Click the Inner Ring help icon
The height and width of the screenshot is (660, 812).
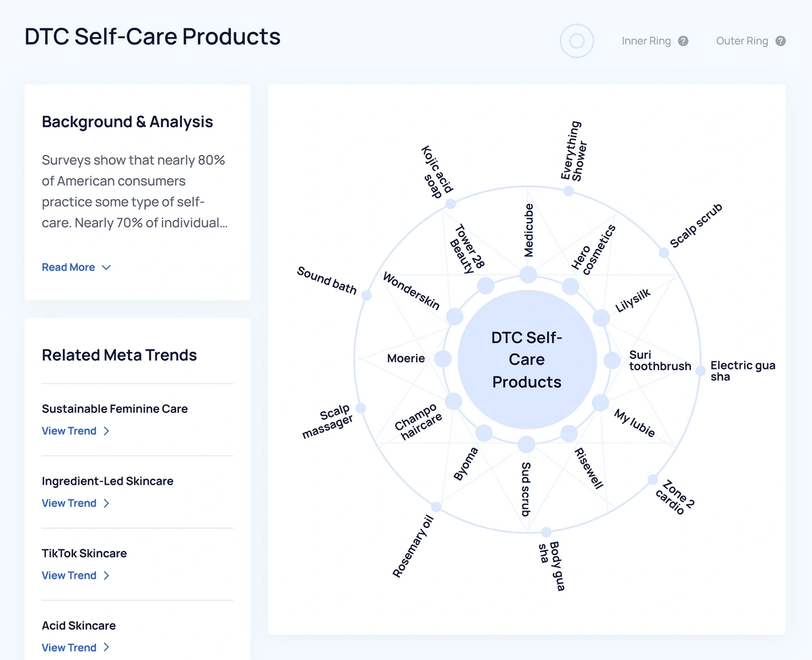683,41
